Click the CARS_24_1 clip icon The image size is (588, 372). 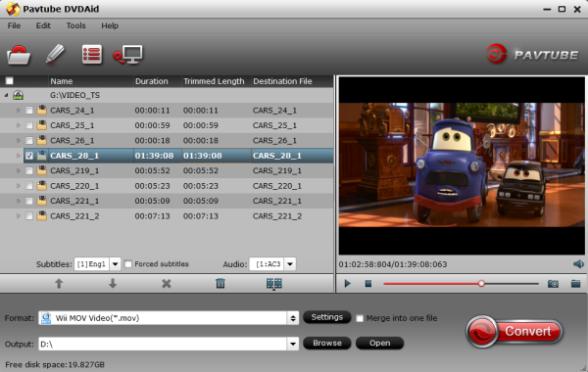click(x=41, y=111)
